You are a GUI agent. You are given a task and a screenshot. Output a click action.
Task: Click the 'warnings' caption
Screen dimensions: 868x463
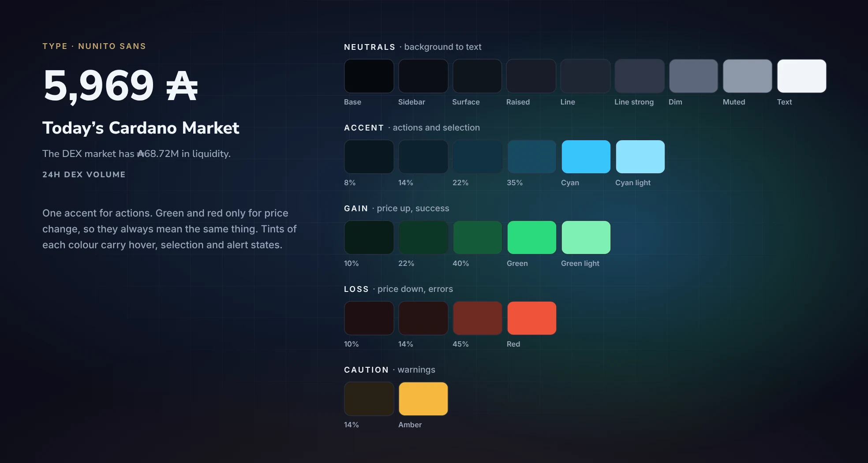pyautogui.click(x=416, y=370)
